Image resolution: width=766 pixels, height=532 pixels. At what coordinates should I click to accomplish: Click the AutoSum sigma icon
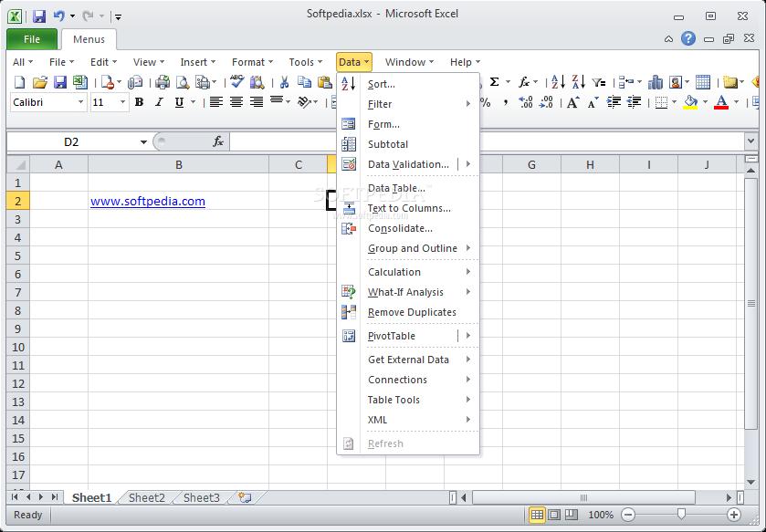click(494, 82)
